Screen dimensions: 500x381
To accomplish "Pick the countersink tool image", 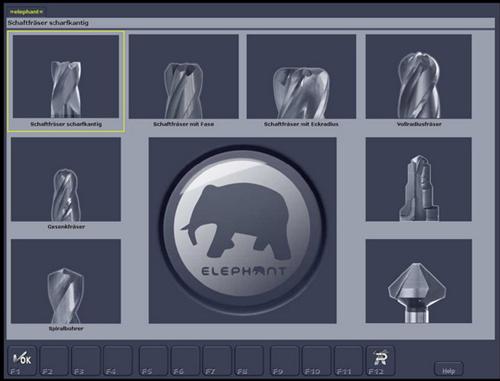I will tap(419, 281).
